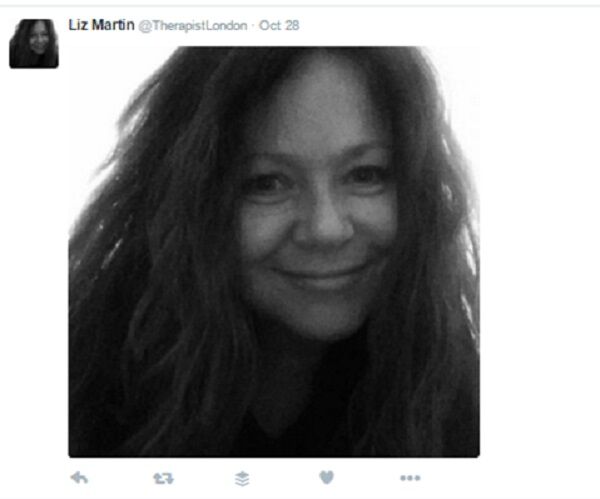Click the Liz Martin display name
Screen dimensions: 600x499
[101, 25]
